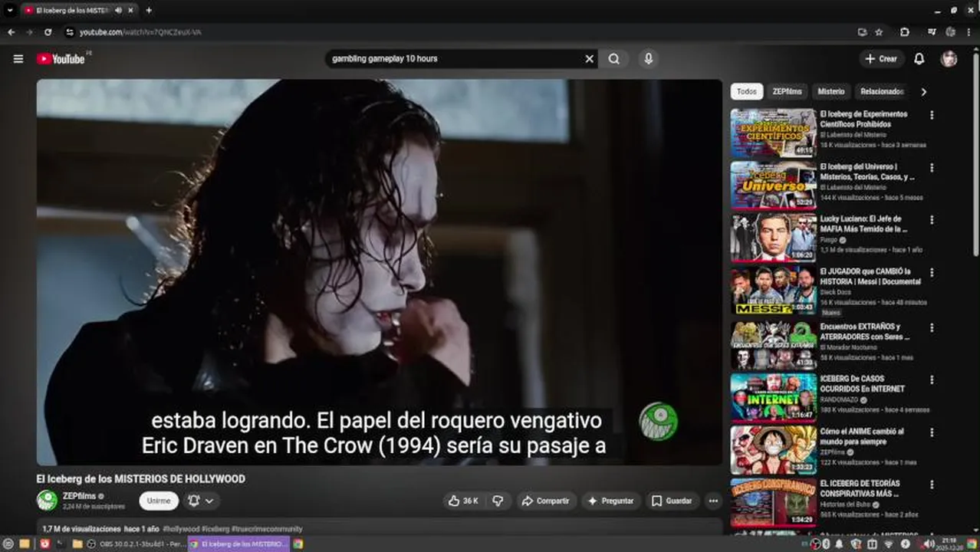Mute the tab using its speaker icon
Viewport: 980px width, 552px height.
click(x=118, y=11)
